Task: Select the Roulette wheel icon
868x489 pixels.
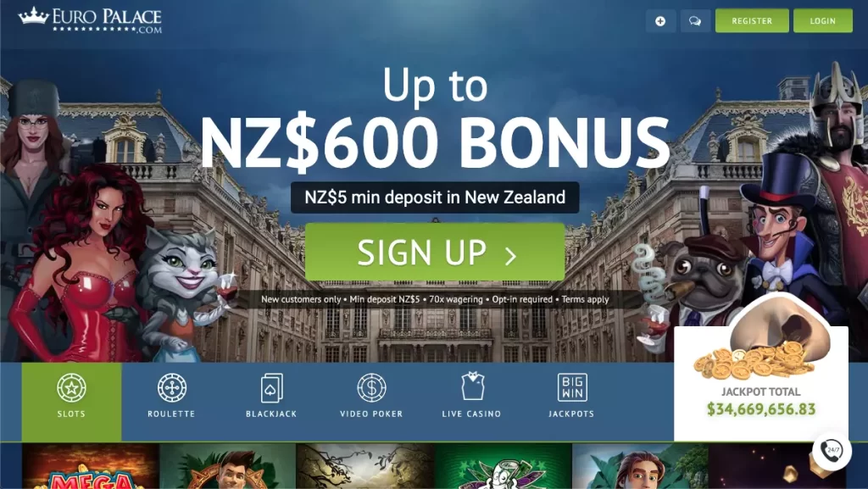Action: click(x=171, y=387)
